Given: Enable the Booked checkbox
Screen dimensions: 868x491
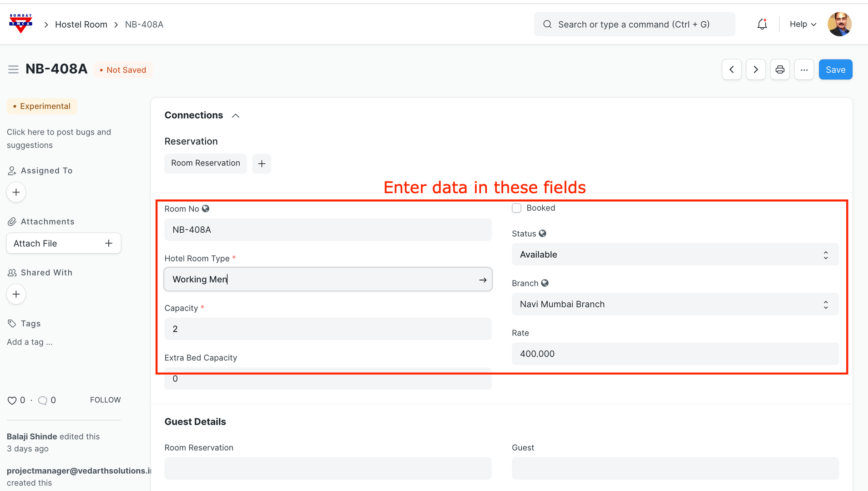Looking at the screenshot, I should point(516,208).
